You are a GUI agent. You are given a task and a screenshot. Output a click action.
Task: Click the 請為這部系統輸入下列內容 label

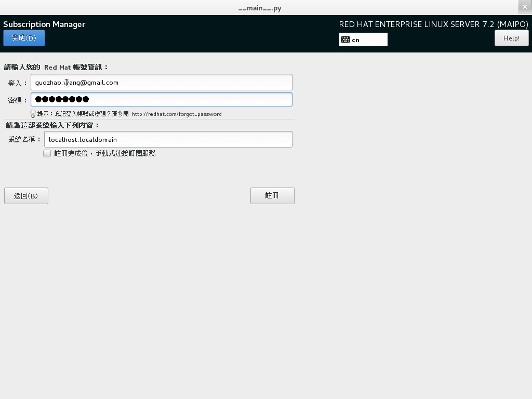tap(49, 125)
